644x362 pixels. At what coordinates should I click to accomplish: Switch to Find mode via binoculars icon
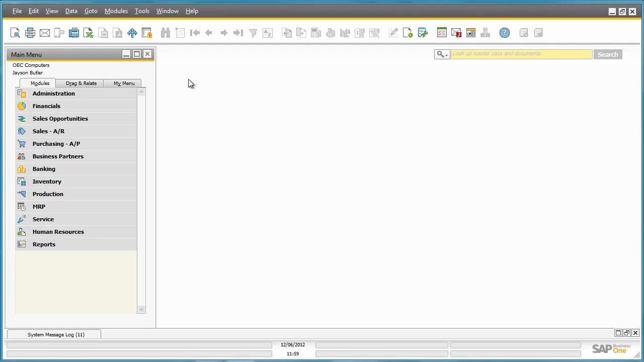pos(166,33)
